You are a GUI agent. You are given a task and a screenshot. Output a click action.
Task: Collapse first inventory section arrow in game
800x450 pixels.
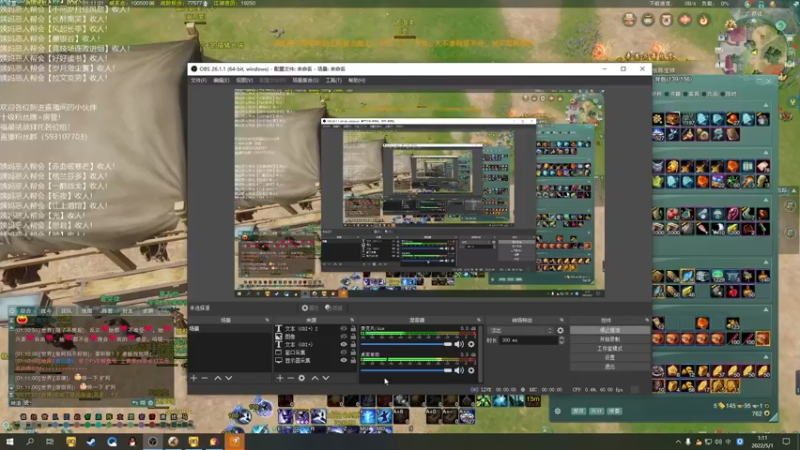click(x=765, y=105)
